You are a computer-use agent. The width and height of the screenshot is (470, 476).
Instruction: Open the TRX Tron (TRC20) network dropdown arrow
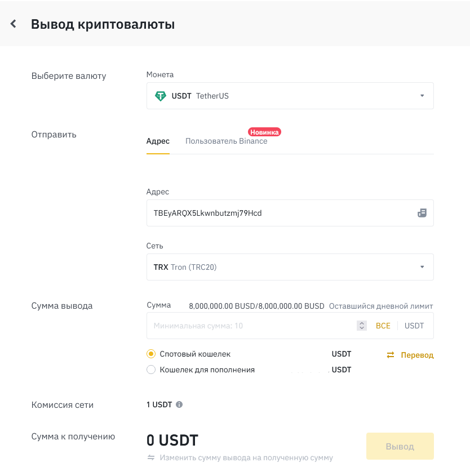[422, 267]
